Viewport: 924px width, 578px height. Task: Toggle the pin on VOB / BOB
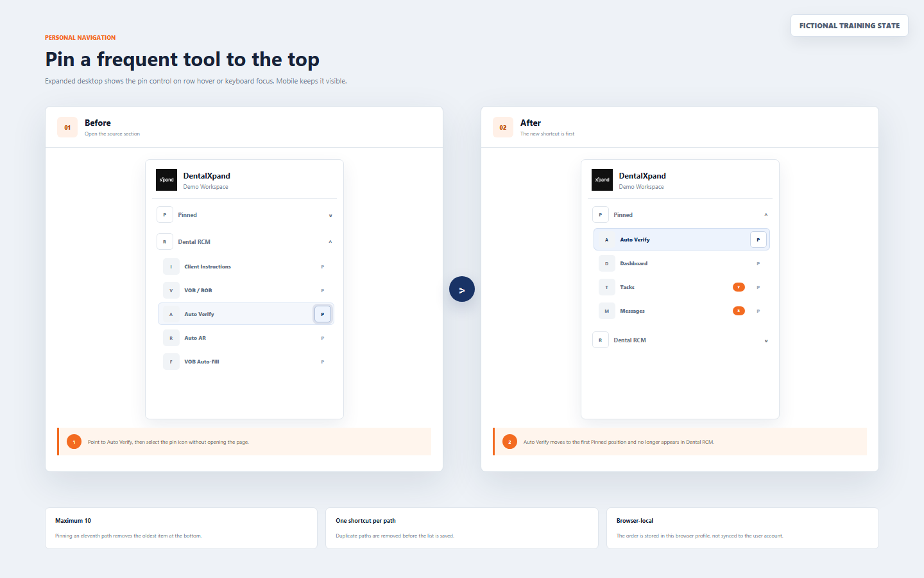click(323, 290)
